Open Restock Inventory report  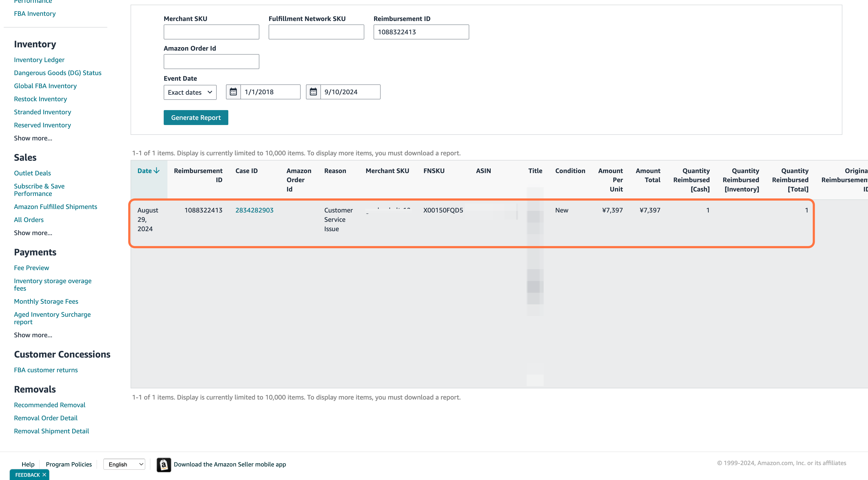(40, 99)
